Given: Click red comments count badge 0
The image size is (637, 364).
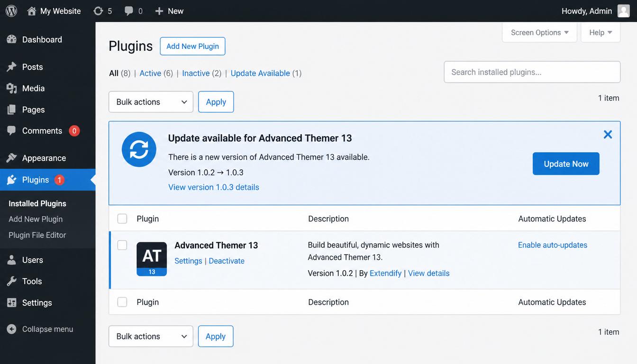Looking at the screenshot, I should 74,131.
